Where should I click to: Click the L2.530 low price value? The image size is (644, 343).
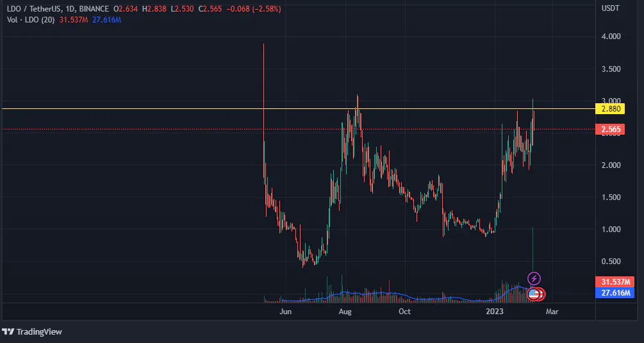(182, 8)
